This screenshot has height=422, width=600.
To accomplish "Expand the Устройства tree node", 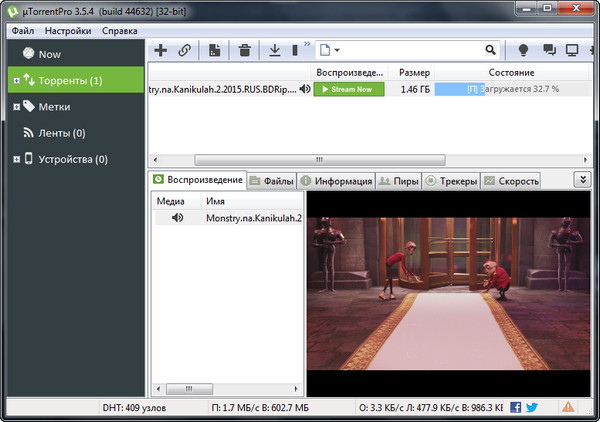I will (14, 159).
